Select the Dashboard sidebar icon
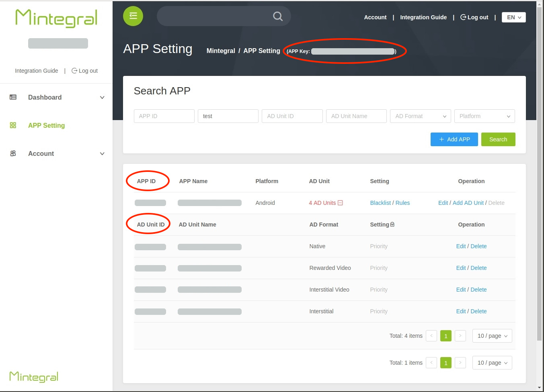The width and height of the screenshot is (544, 392). coord(13,97)
